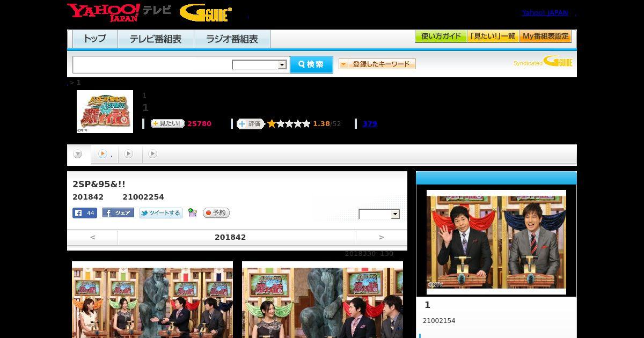Click the 21002154 time text in sidebar

pyautogui.click(x=439, y=321)
